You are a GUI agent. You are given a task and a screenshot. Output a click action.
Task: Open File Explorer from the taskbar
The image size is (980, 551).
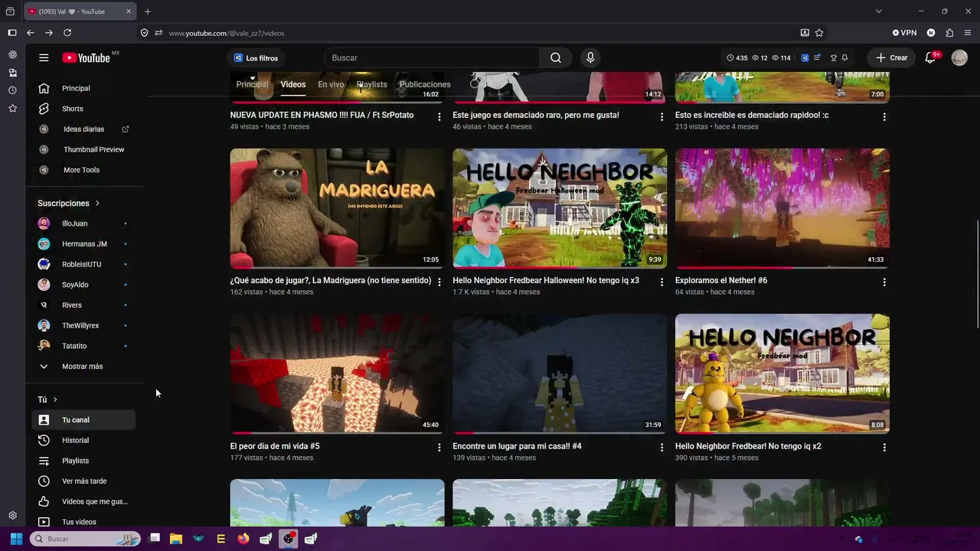click(x=176, y=539)
